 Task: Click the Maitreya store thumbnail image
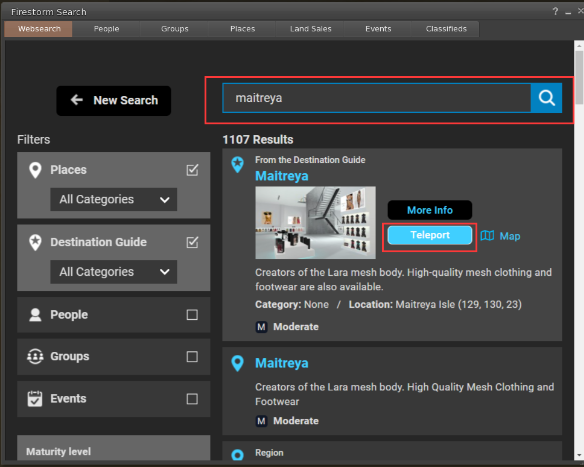[315, 223]
